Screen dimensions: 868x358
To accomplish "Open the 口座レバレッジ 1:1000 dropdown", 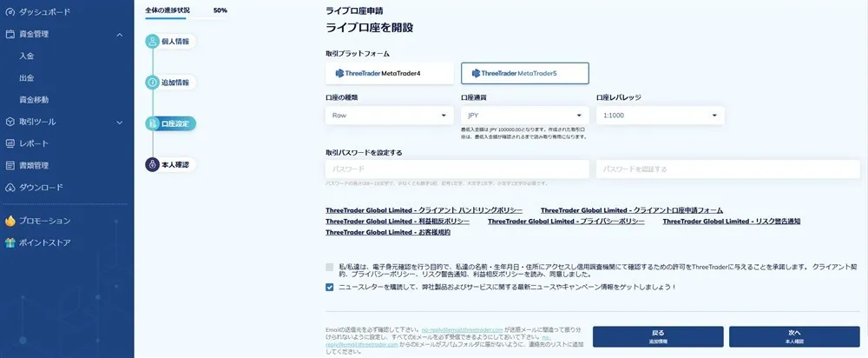I will click(x=661, y=116).
